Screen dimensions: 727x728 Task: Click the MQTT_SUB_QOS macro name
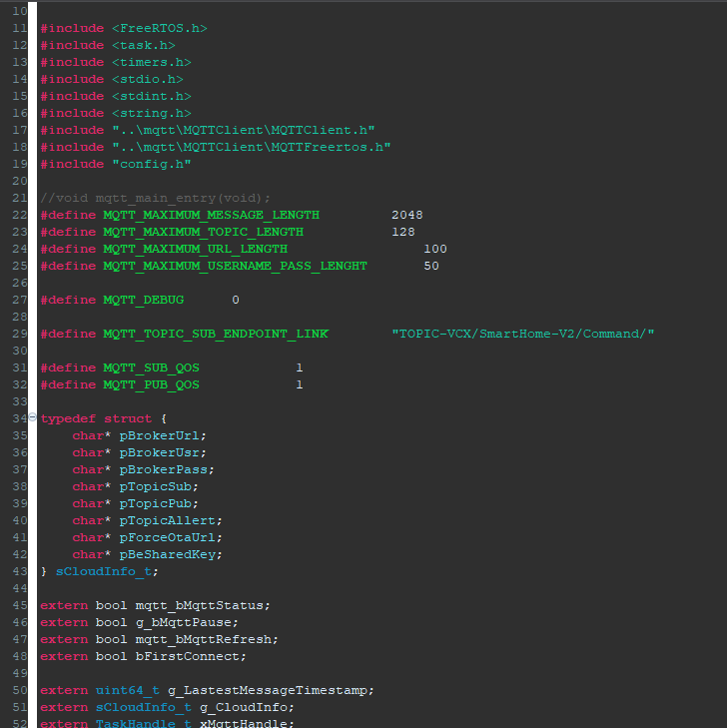coord(151,367)
